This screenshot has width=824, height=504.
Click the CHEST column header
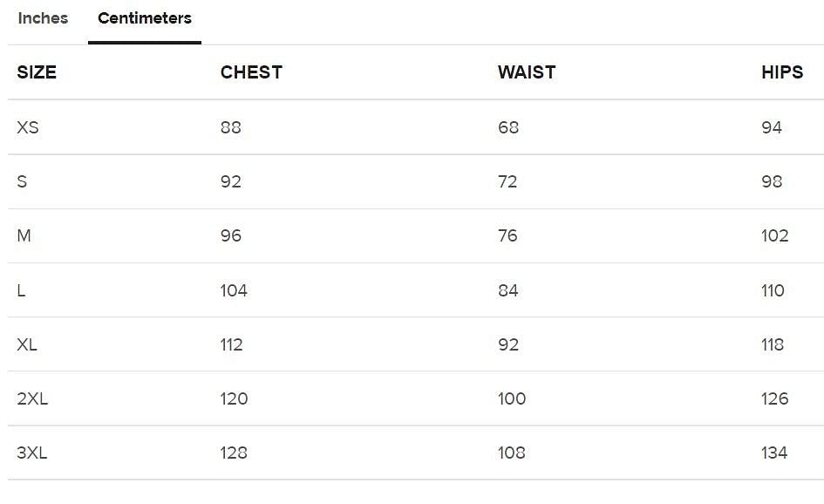tap(251, 72)
